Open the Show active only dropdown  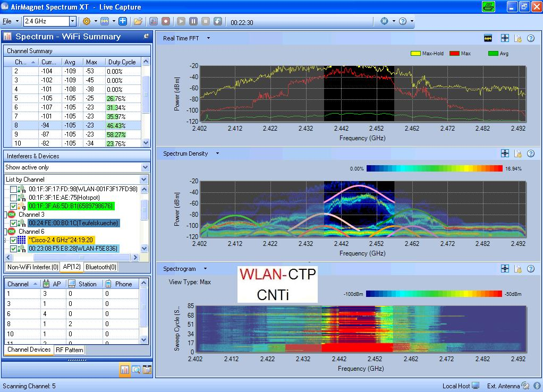[x=145, y=167]
